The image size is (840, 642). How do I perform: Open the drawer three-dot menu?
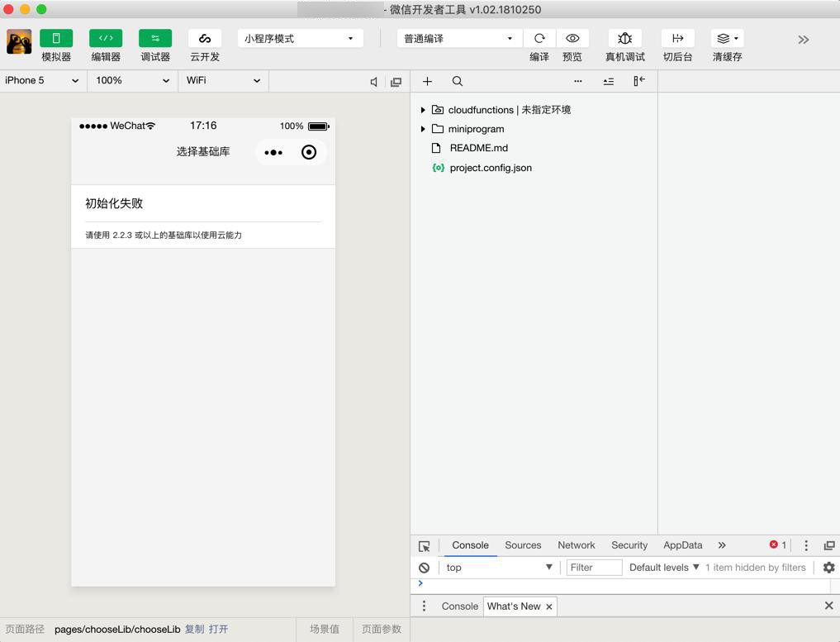tap(424, 606)
